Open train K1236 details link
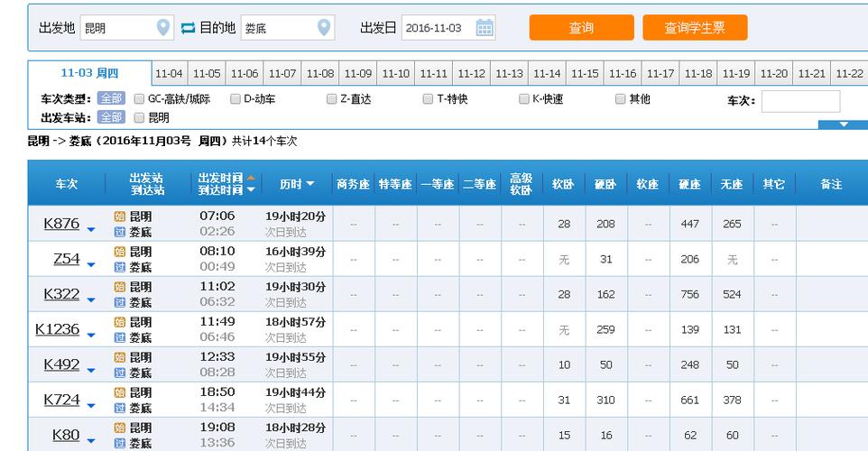 (x=58, y=329)
